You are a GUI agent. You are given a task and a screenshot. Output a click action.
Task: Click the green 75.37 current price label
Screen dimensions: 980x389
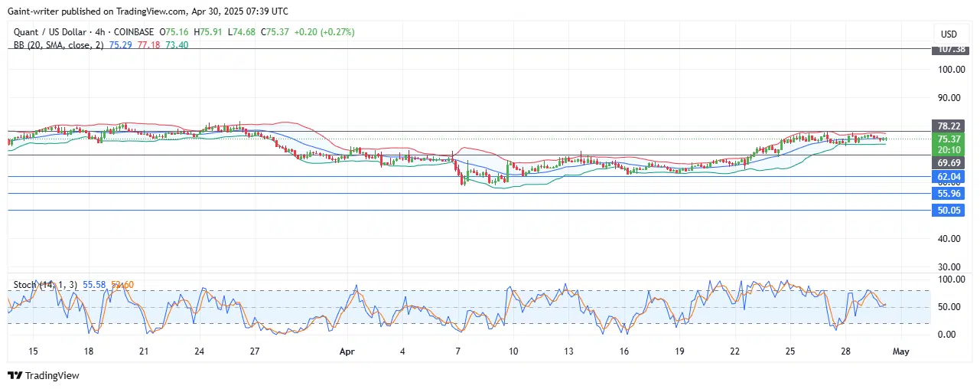(948, 139)
